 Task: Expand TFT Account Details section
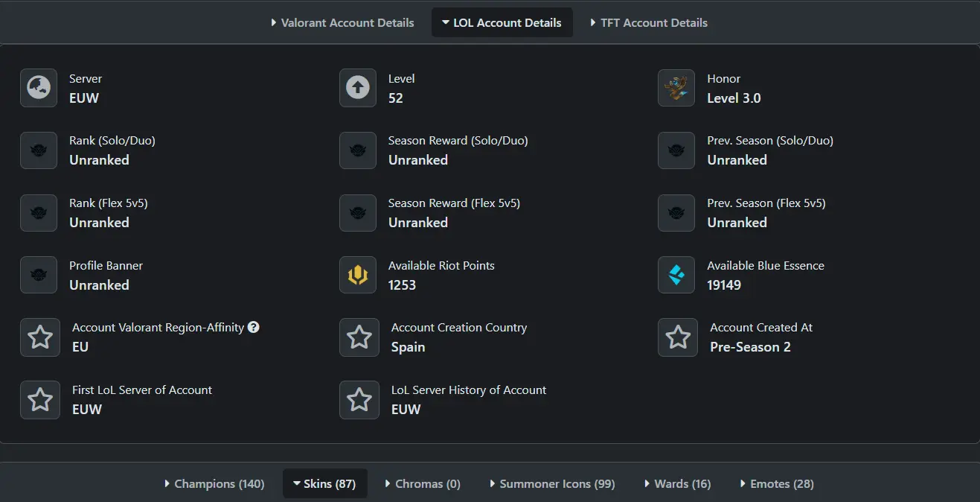pyautogui.click(x=648, y=23)
